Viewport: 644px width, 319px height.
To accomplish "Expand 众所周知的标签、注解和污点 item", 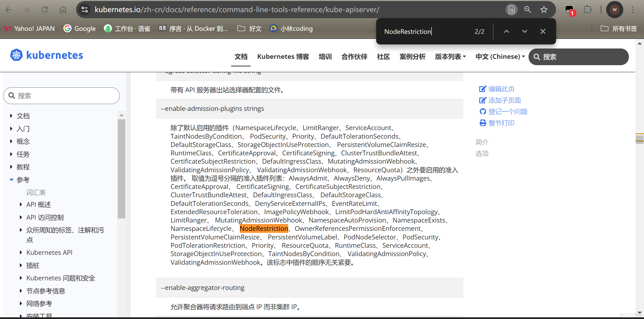I will (x=21, y=230).
